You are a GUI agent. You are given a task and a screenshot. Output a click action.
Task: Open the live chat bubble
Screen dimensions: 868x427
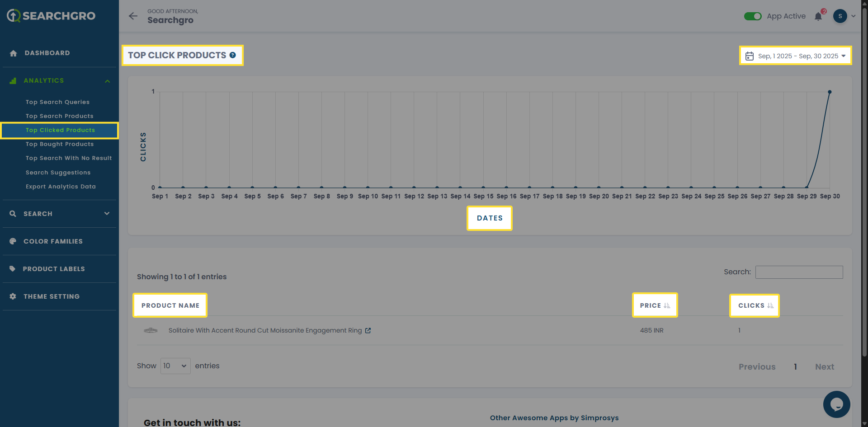pos(836,404)
